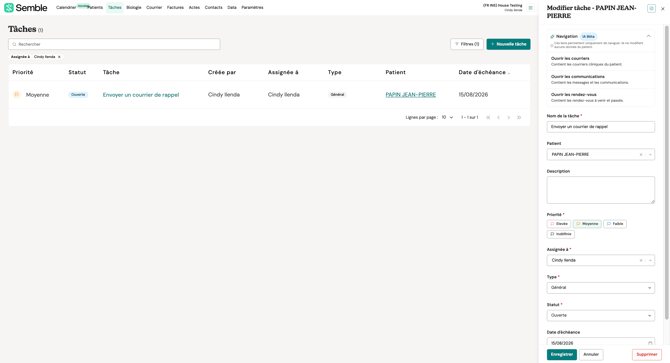
Task: Click the Annuler button
Action: (x=591, y=354)
